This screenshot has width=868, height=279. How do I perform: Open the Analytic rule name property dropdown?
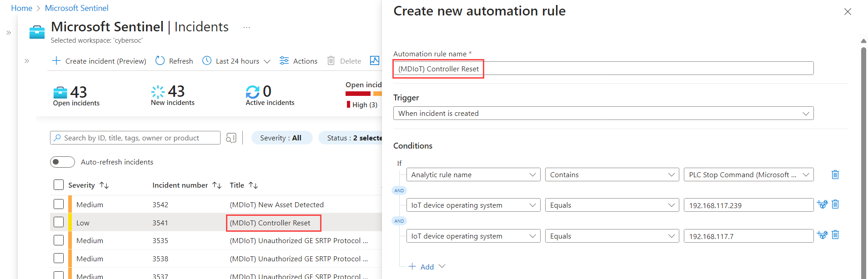tap(473, 174)
